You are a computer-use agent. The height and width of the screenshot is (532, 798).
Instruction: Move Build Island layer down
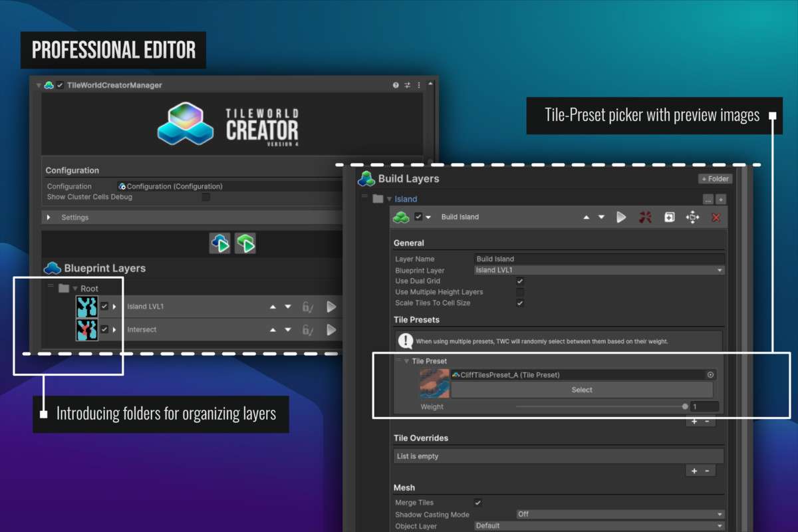coord(601,217)
